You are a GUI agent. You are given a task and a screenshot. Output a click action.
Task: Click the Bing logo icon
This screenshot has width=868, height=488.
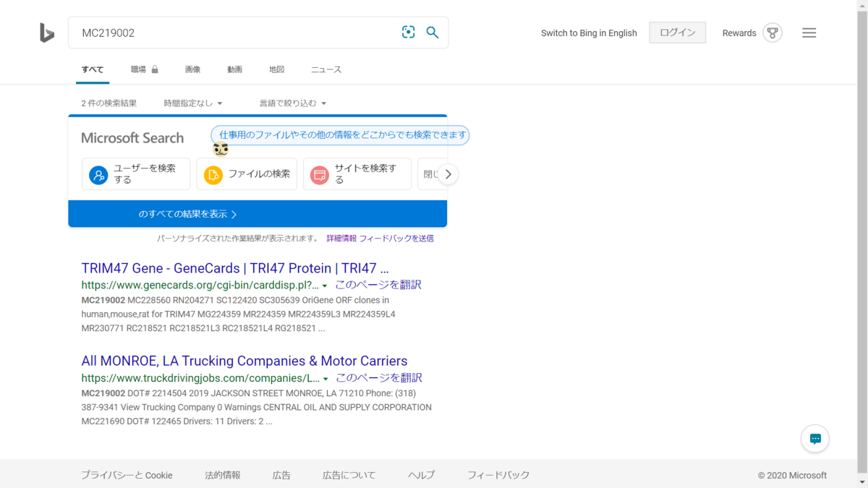point(47,33)
